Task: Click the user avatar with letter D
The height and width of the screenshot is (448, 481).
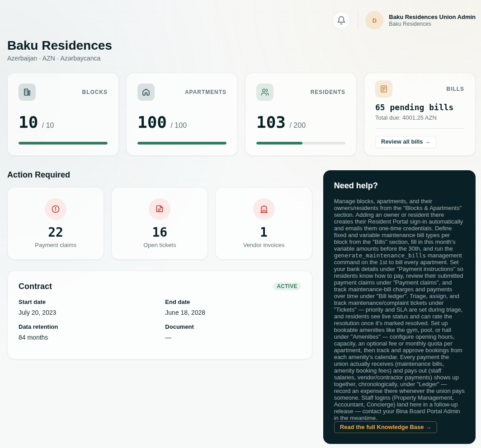Action: pos(374,20)
